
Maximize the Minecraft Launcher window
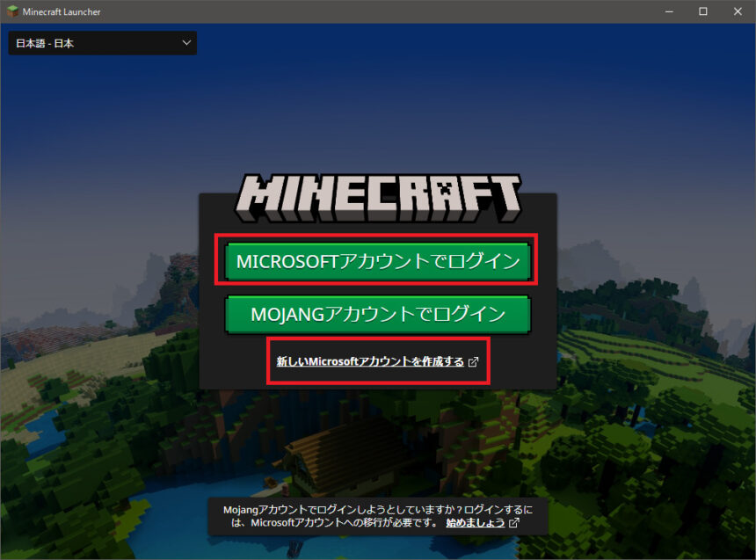703,11
